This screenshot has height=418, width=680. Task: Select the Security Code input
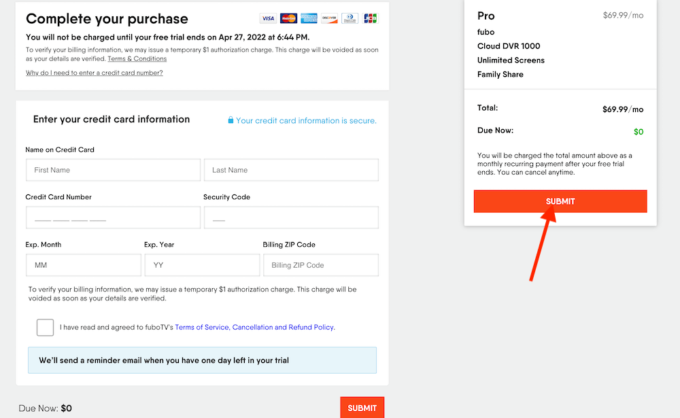291,218
